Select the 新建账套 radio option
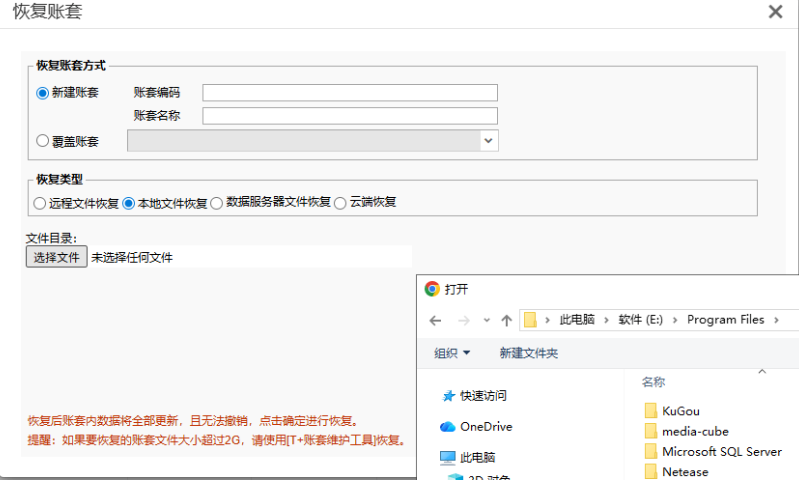Image resolution: width=799 pixels, height=480 pixels. point(42,93)
